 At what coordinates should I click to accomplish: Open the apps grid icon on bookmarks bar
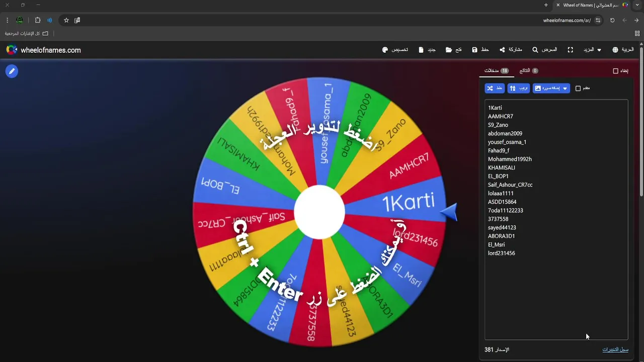coord(637,33)
